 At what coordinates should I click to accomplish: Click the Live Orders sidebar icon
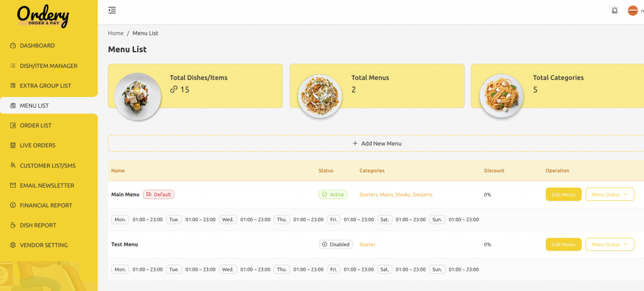pyautogui.click(x=13, y=145)
